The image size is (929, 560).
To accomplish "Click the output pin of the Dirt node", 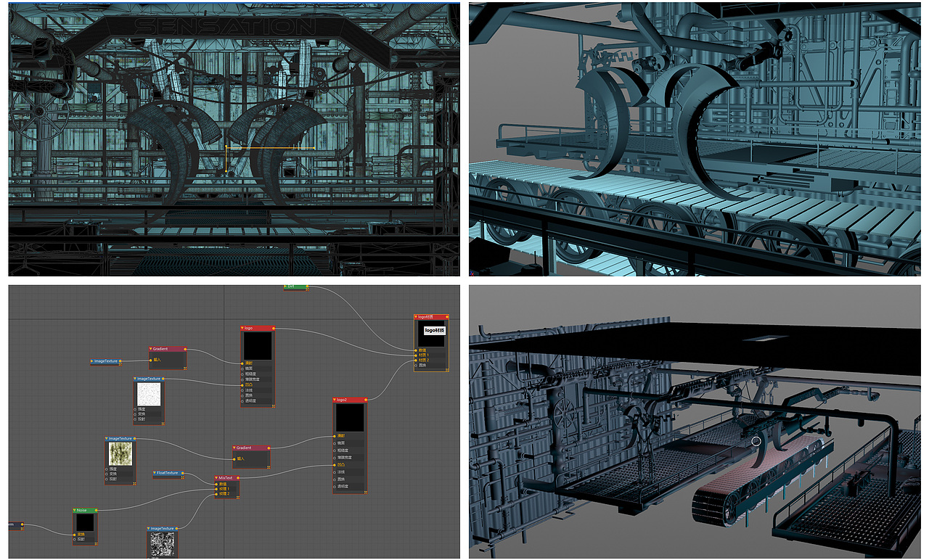I will pos(307,287).
